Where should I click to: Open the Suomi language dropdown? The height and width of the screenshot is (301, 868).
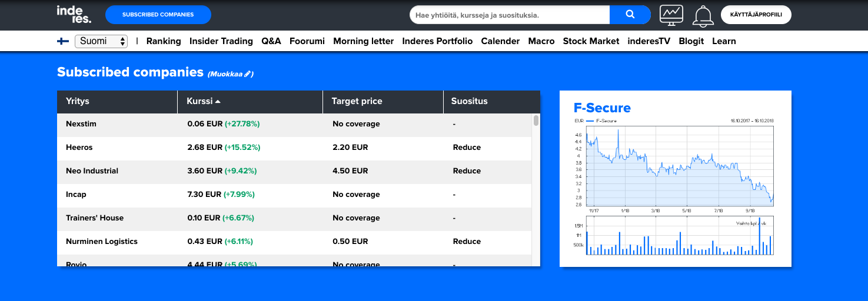click(101, 41)
